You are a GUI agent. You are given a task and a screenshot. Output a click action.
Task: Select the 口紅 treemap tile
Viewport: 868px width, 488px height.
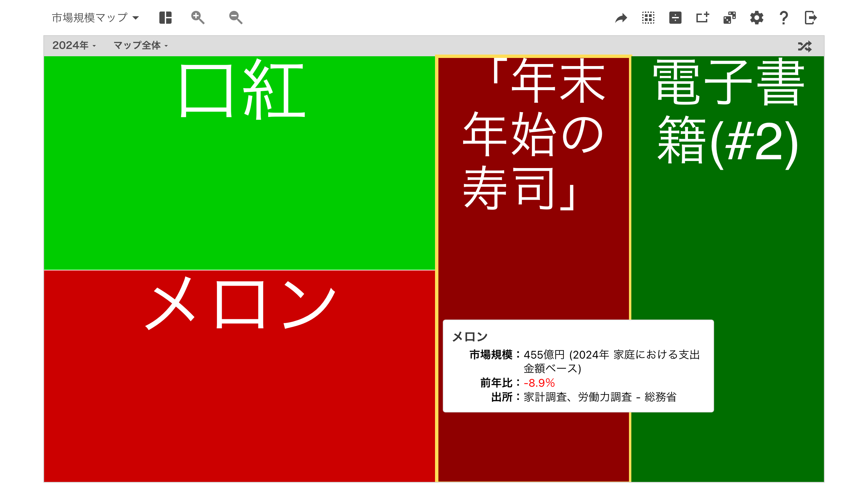[x=239, y=163]
